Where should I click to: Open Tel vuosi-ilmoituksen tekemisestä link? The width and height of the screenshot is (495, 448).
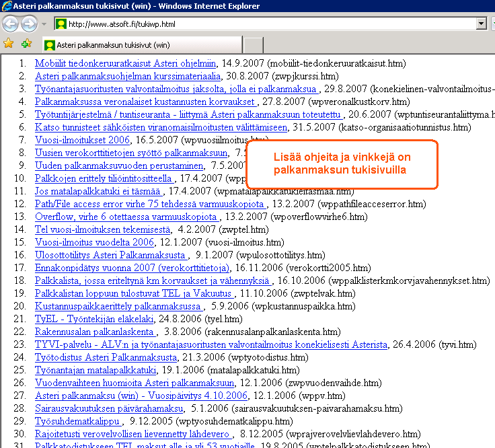tap(103, 229)
